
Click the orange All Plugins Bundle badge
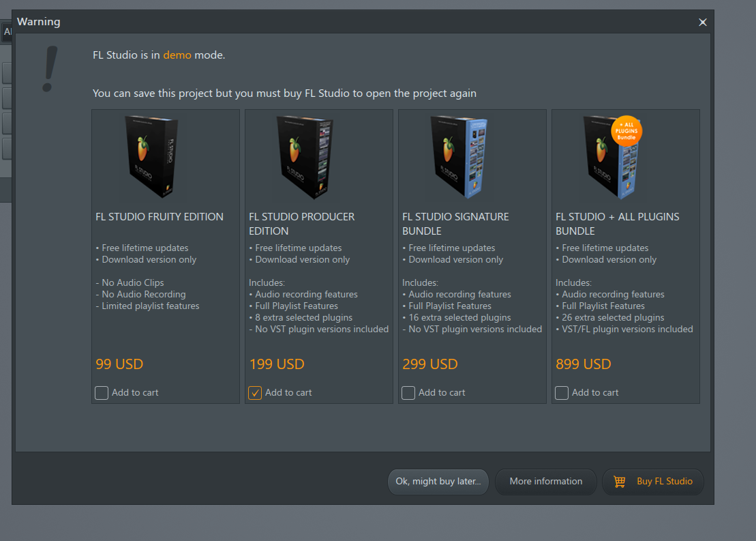(626, 131)
